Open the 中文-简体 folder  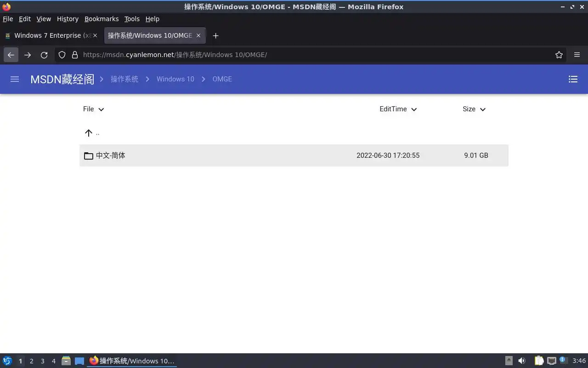pos(294,155)
